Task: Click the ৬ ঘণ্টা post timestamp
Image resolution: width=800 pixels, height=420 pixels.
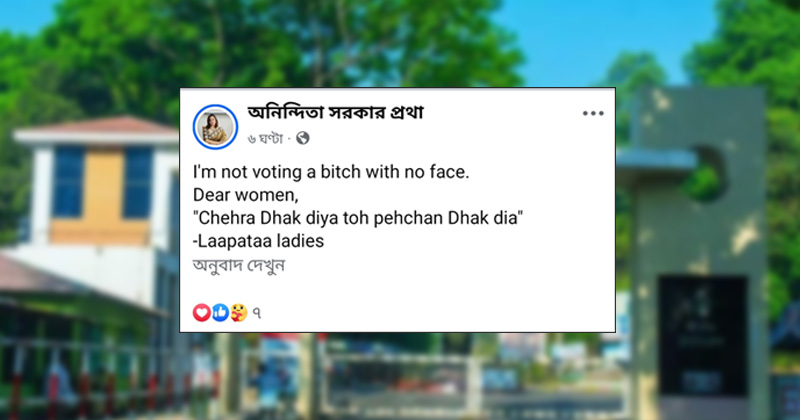Action: click(x=267, y=138)
